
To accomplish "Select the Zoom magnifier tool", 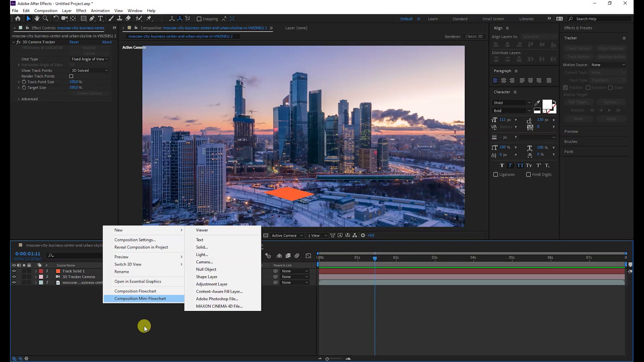I will click(x=45, y=19).
